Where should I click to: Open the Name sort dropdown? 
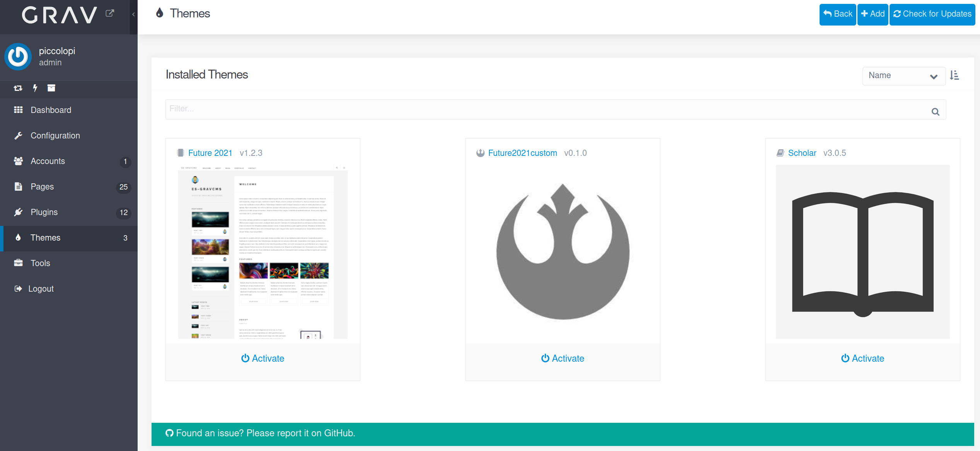coord(904,76)
